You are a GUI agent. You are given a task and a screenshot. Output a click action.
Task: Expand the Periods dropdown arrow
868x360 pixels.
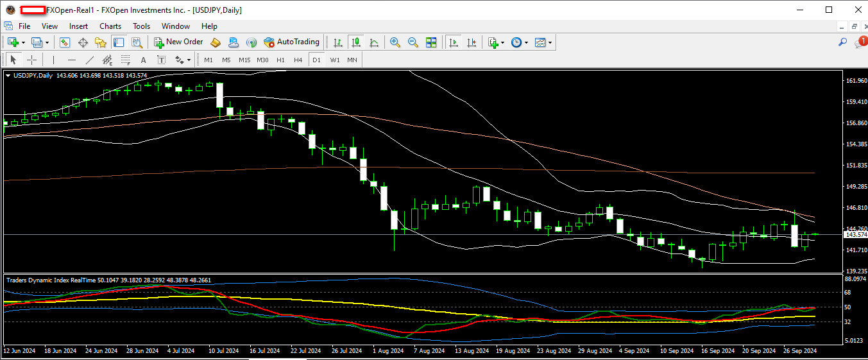point(526,42)
